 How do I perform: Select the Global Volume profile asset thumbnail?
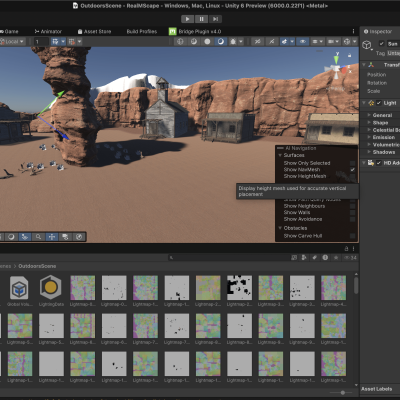pyautogui.click(x=19, y=288)
